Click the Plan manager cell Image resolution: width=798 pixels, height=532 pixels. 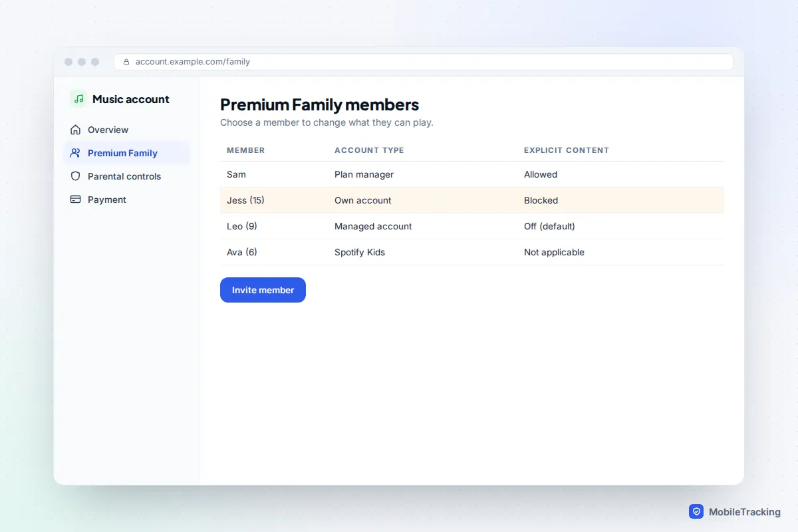(364, 174)
